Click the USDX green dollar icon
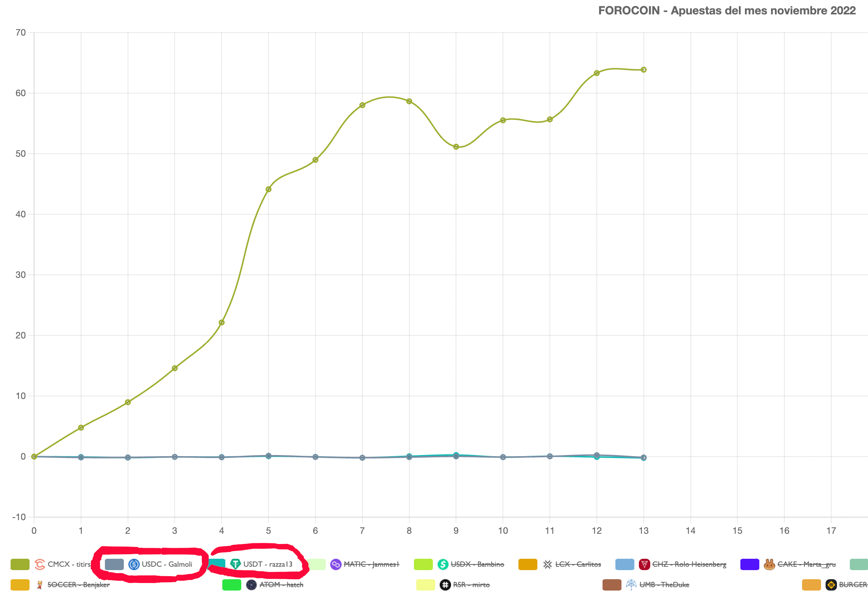 pyautogui.click(x=443, y=564)
